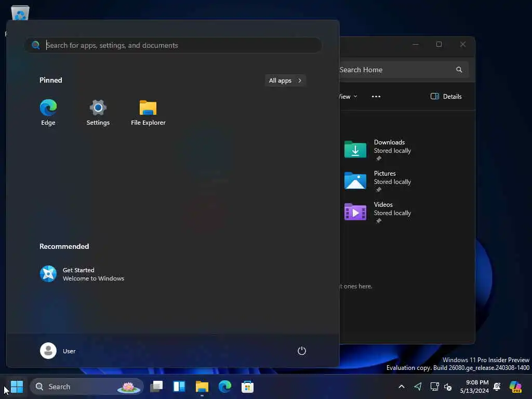The width and height of the screenshot is (532, 399).
Task: Open the Recycle Bin desktop icon
Action: click(20, 13)
